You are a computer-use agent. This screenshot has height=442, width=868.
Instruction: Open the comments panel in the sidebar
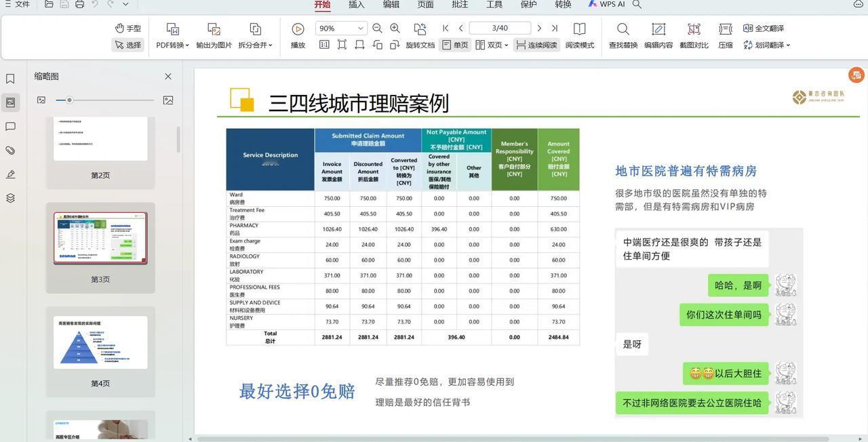coord(10,127)
